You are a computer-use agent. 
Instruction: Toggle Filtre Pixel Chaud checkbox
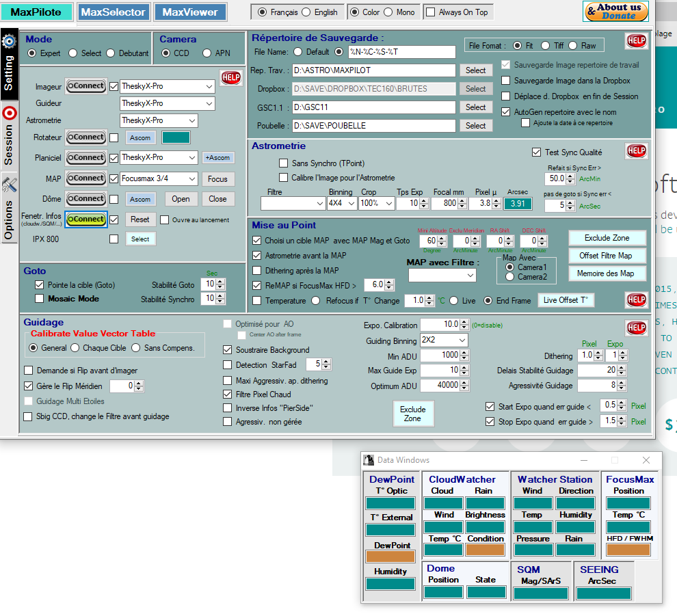click(x=228, y=394)
